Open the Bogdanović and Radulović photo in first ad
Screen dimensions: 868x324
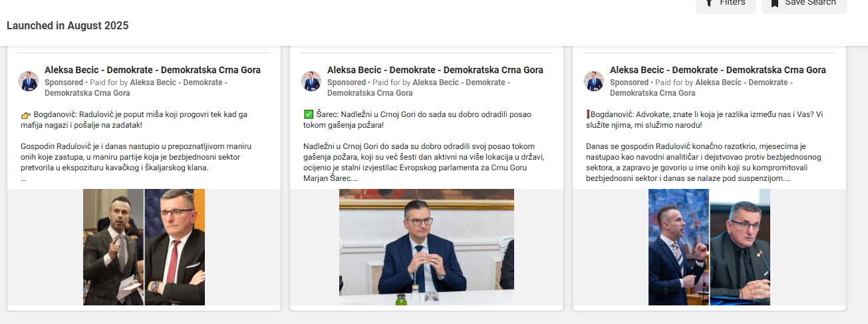144,247
